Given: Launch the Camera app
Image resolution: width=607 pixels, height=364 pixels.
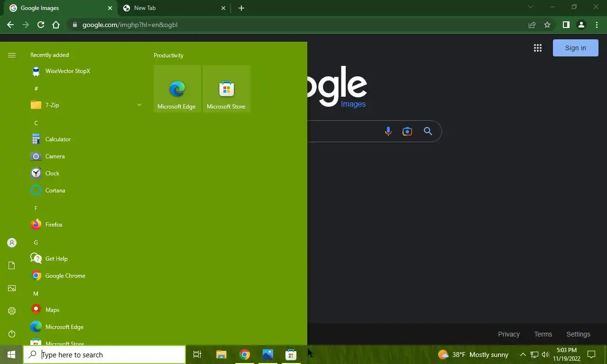Looking at the screenshot, I should (x=85, y=156).
